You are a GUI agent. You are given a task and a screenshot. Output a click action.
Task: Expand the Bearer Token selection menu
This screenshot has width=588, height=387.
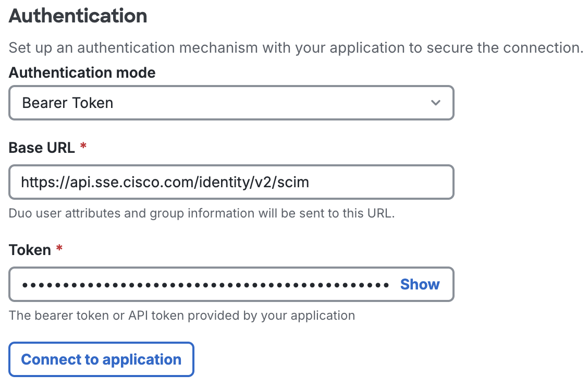(x=231, y=103)
